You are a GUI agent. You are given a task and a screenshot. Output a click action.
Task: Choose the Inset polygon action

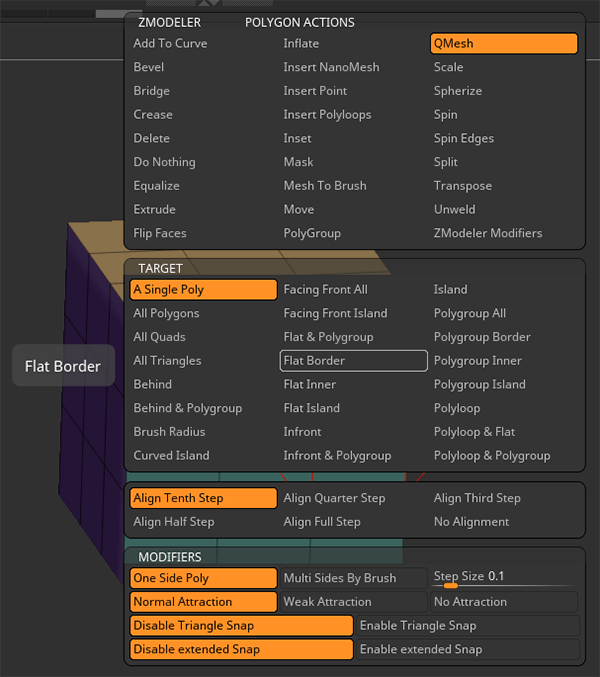298,139
